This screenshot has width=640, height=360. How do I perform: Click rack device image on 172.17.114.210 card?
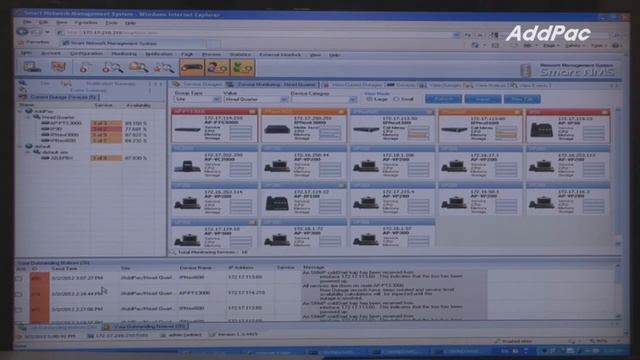tap(187, 130)
